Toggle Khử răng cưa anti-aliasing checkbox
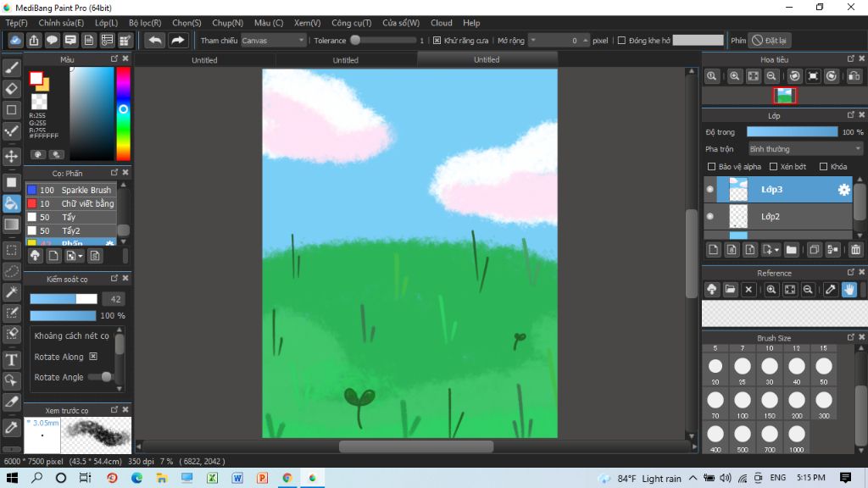The width and height of the screenshot is (868, 488). [437, 41]
